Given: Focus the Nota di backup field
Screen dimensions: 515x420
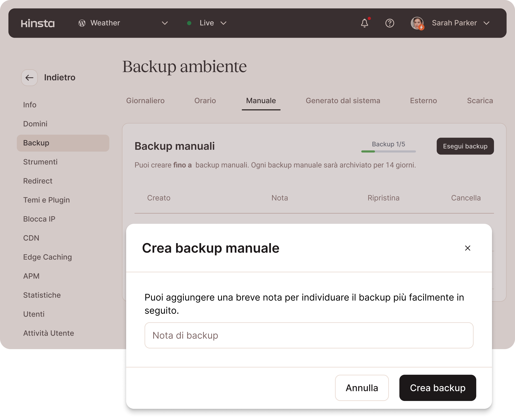Looking at the screenshot, I should coord(309,335).
